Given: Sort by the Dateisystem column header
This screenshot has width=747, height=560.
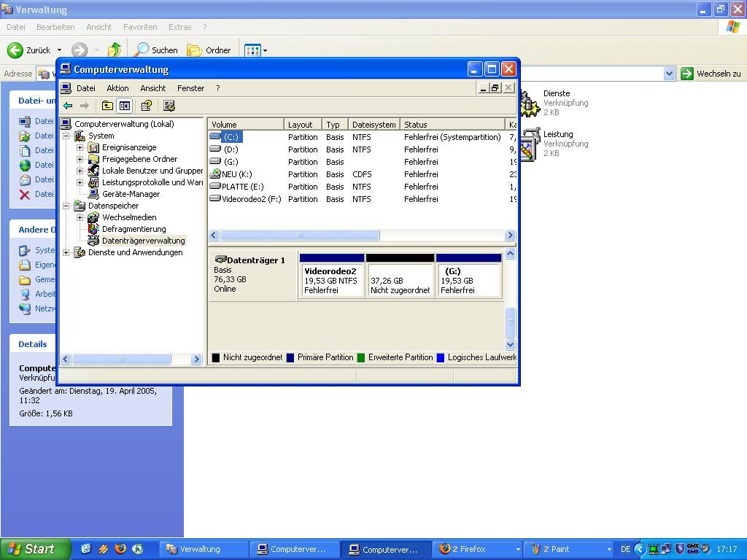Looking at the screenshot, I should [x=374, y=124].
